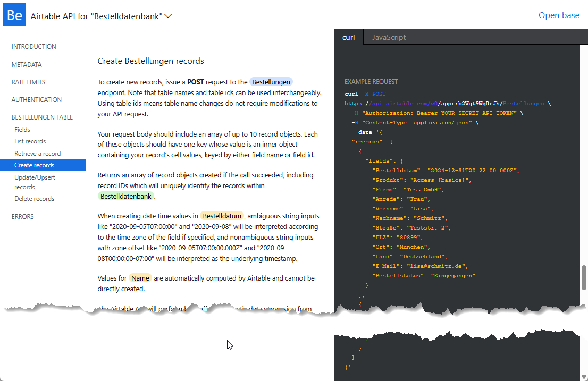View the List records documentation

click(x=31, y=141)
